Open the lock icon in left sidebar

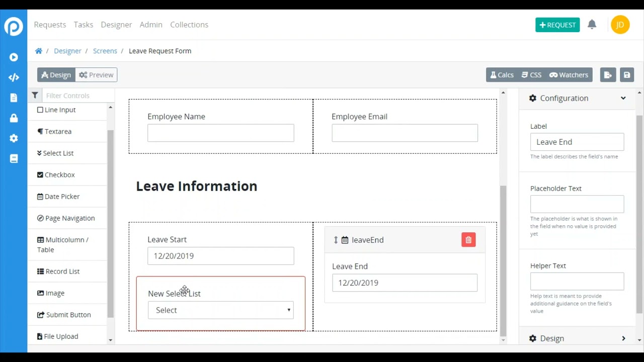pos(14,118)
